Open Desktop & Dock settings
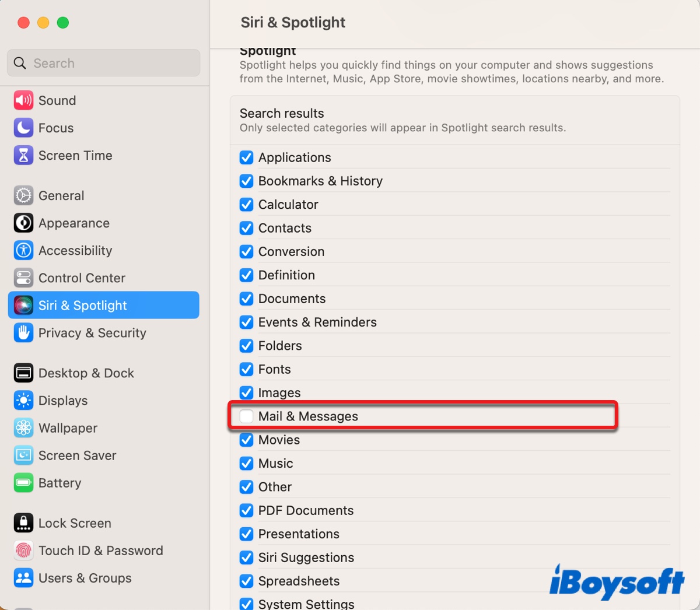The height and width of the screenshot is (610, 700). (86, 373)
